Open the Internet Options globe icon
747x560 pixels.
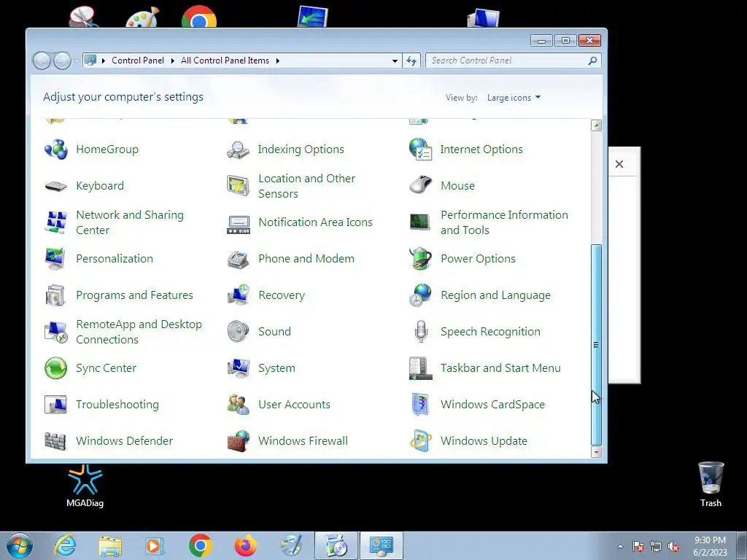coord(421,149)
